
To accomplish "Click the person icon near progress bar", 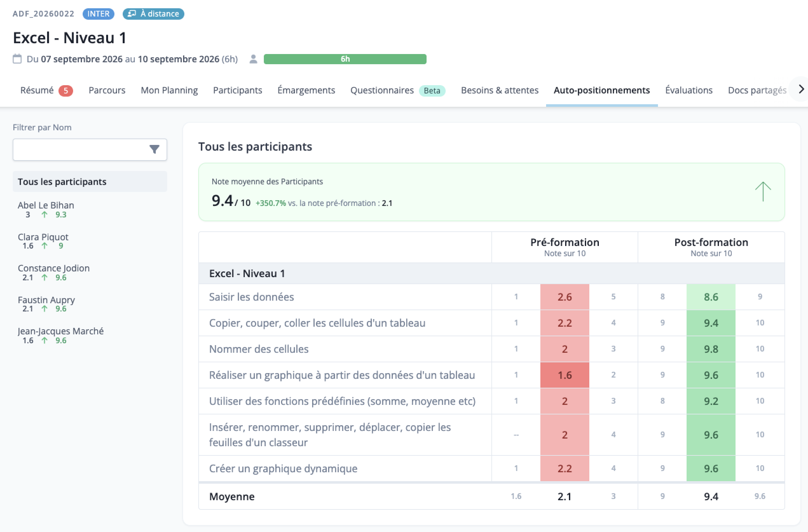I will point(253,59).
